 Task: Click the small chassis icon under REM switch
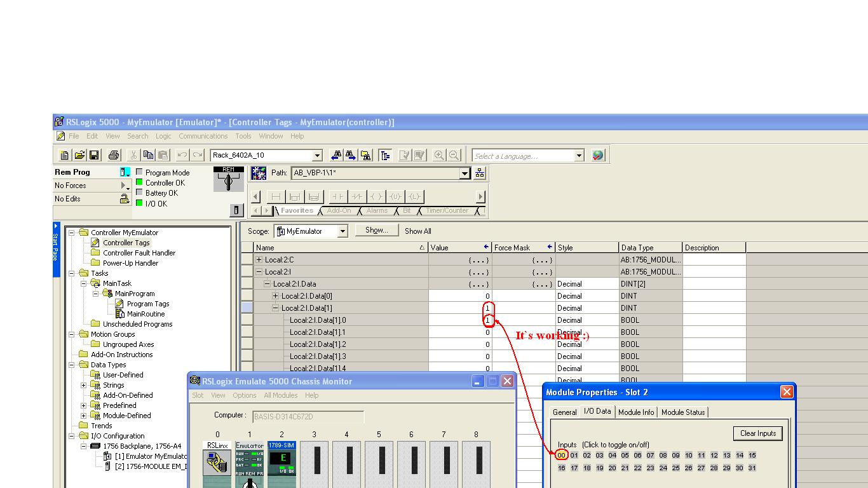click(x=236, y=210)
